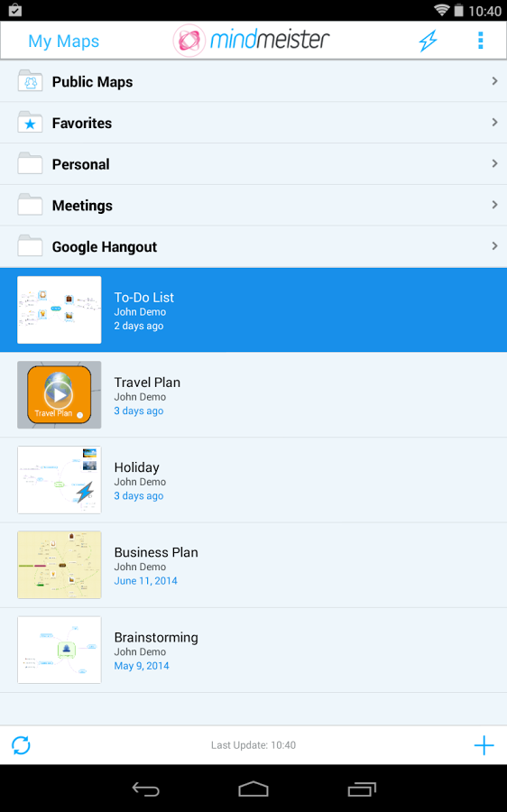Tap the Android home navigation icon

(253, 789)
